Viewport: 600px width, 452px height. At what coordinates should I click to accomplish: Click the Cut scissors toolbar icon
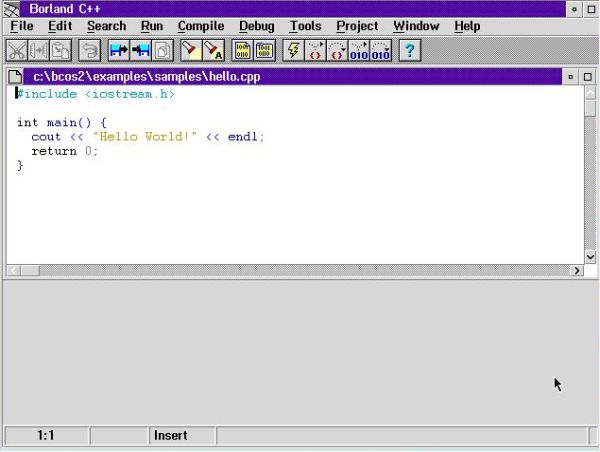click(x=16, y=51)
